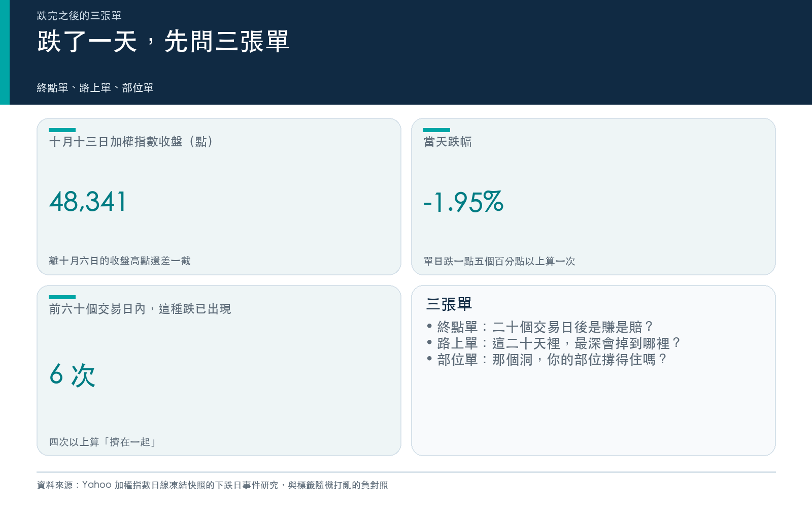Image resolution: width=812 pixels, height=508 pixels.
Task: Click note 離十月六日的收盤高點還差一截
Action: (120, 261)
